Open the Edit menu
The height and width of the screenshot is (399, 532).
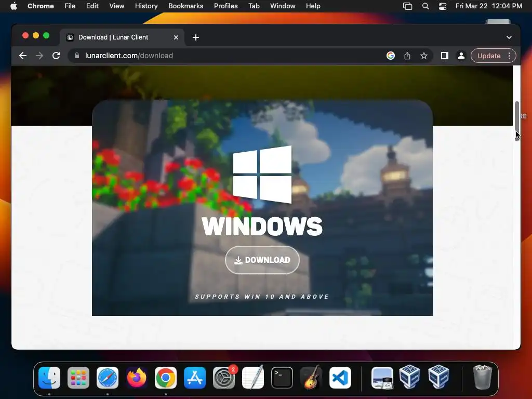coord(92,6)
